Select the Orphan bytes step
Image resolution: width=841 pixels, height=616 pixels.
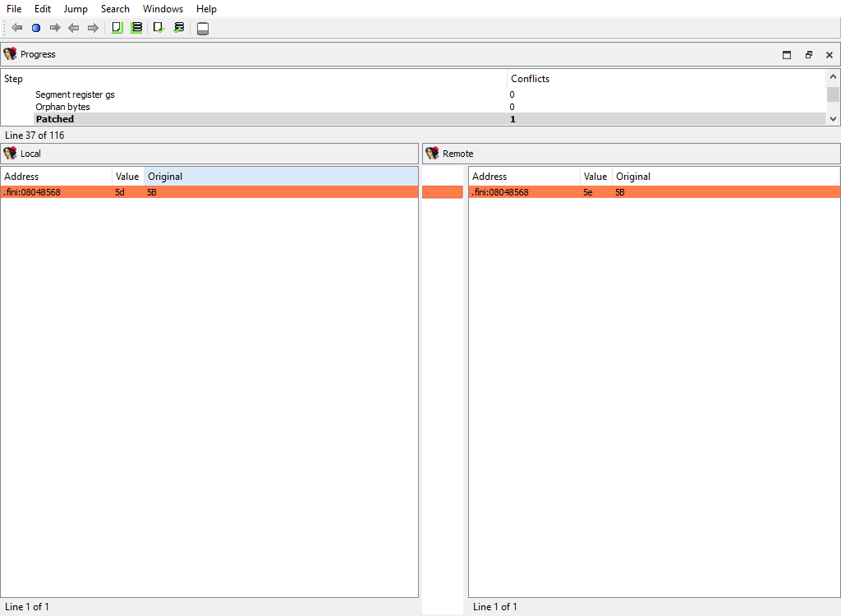click(62, 107)
